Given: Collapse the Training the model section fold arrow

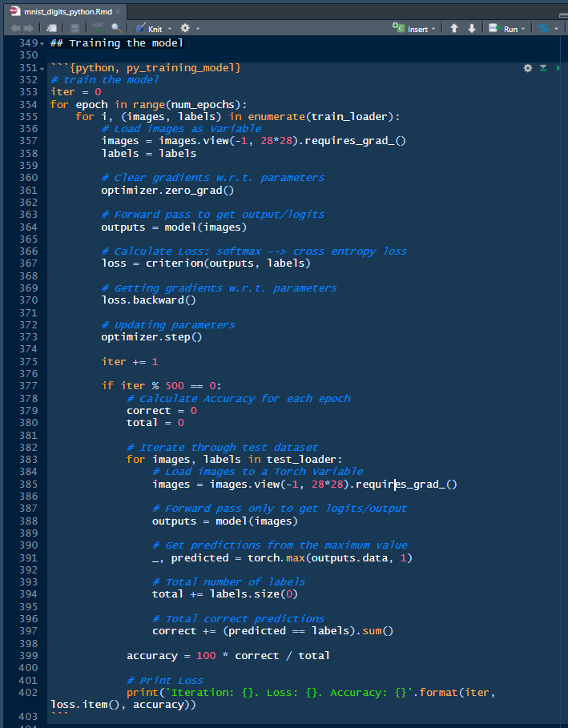Looking at the screenshot, I should (x=42, y=43).
